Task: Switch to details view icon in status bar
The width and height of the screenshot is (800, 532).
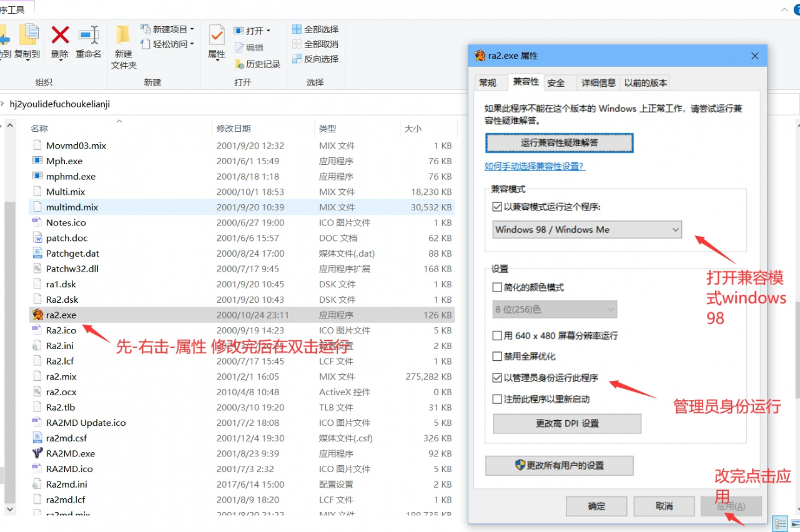Action: (x=780, y=524)
